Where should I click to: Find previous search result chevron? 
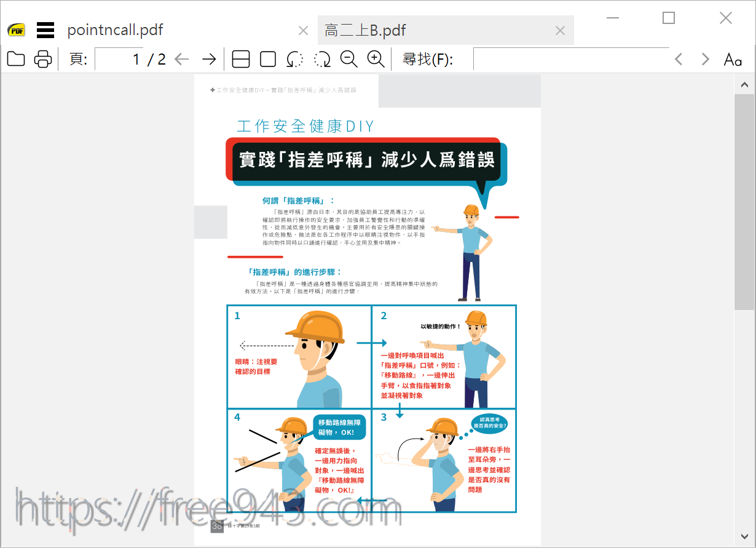tap(678, 59)
